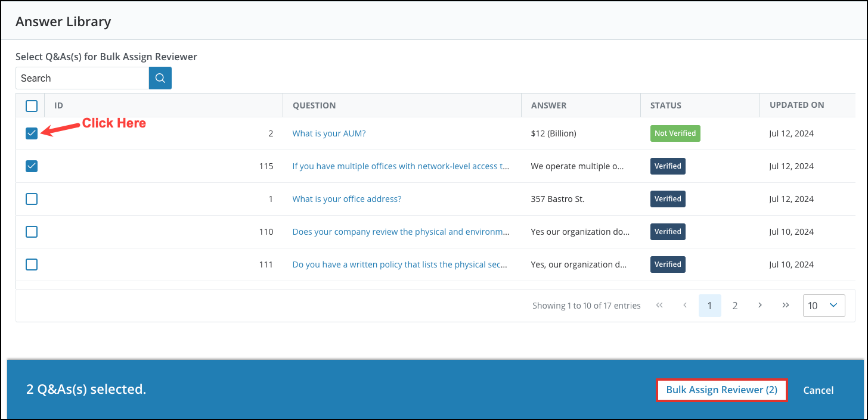Open the page size dropdown showing 10
Viewport: 868px width, 420px height.
[823, 305]
